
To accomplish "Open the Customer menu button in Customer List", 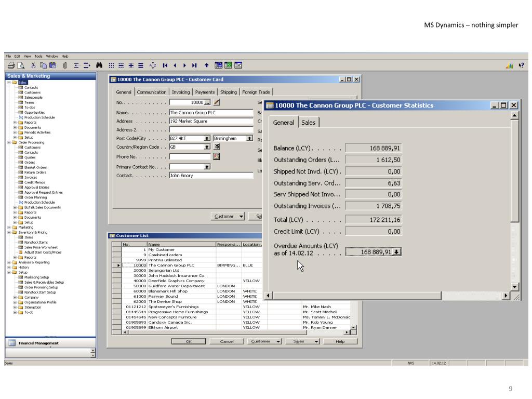I will 264,341.
